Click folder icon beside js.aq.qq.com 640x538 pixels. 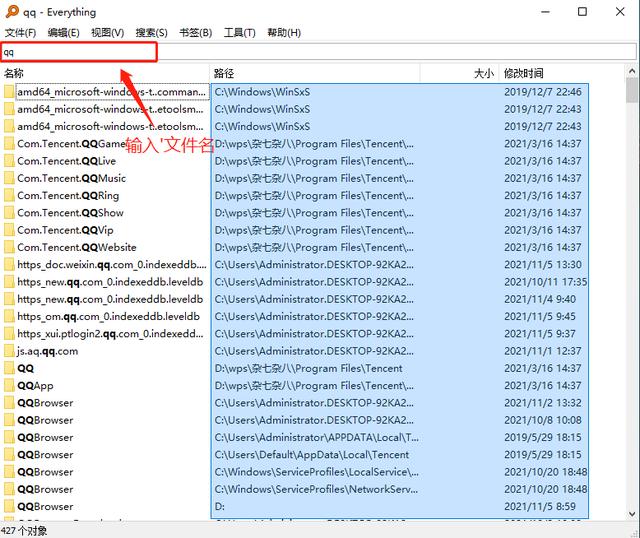click(9, 351)
